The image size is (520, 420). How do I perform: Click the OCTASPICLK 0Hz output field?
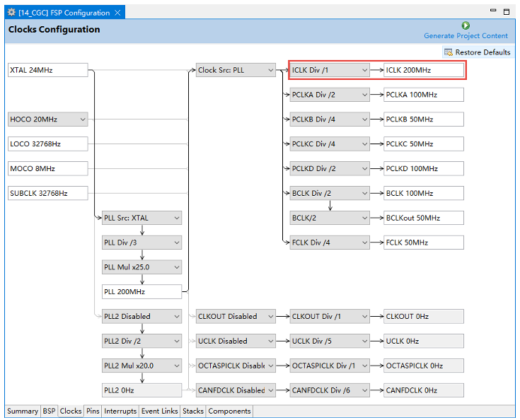pos(424,366)
